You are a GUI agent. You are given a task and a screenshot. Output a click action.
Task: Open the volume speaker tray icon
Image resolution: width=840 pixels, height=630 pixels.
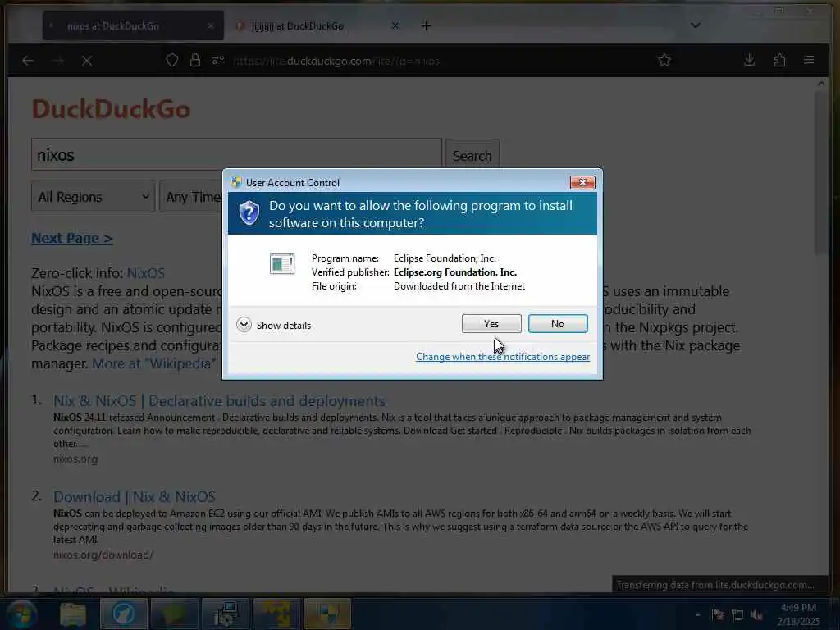coord(757,614)
